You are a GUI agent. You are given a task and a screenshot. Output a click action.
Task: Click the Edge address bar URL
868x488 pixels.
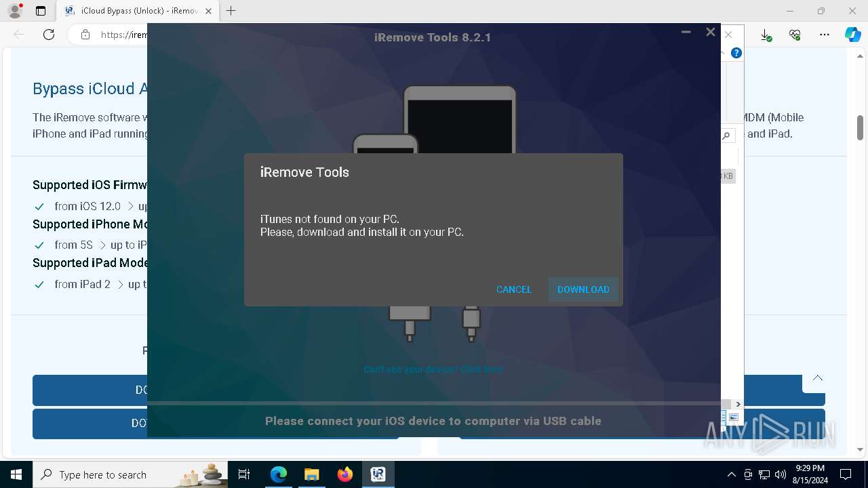pyautogui.click(x=124, y=35)
